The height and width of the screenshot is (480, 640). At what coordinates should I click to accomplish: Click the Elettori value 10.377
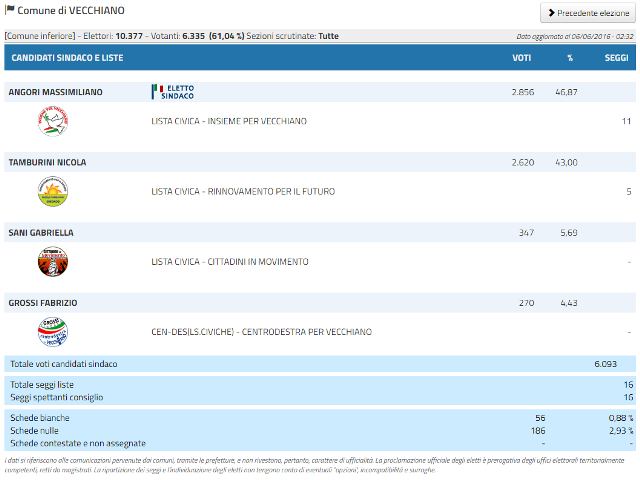pyautogui.click(x=129, y=36)
